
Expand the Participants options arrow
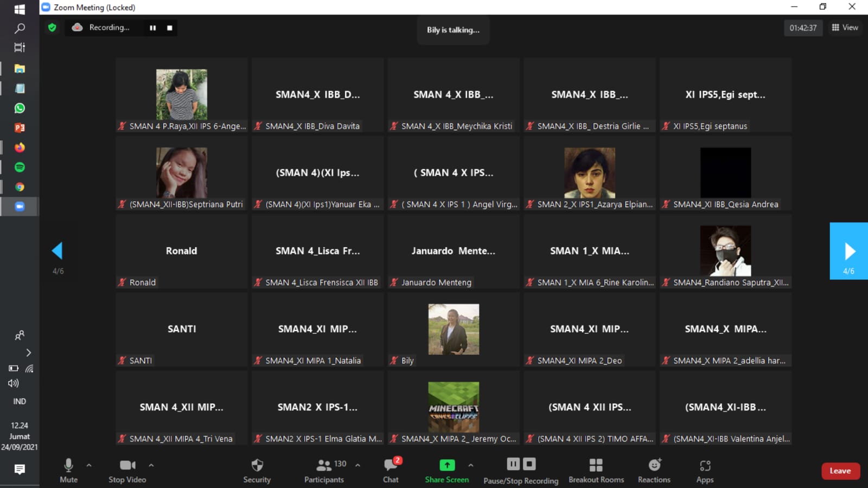coord(358,465)
